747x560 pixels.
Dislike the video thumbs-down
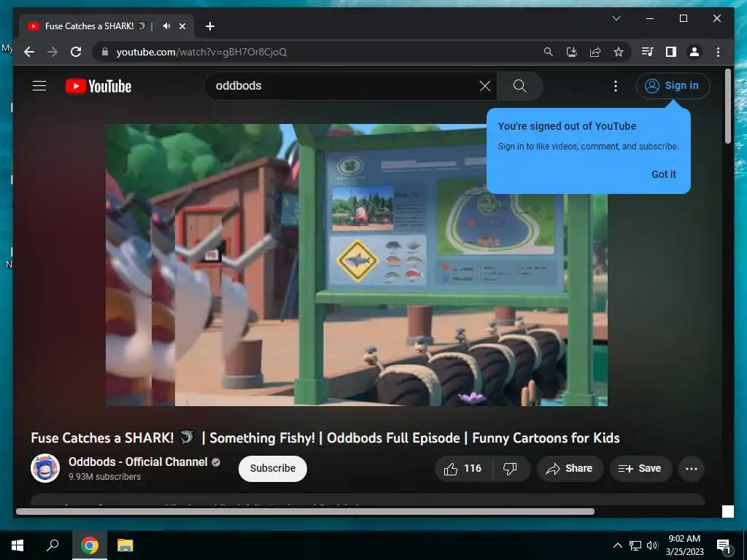pyautogui.click(x=511, y=469)
